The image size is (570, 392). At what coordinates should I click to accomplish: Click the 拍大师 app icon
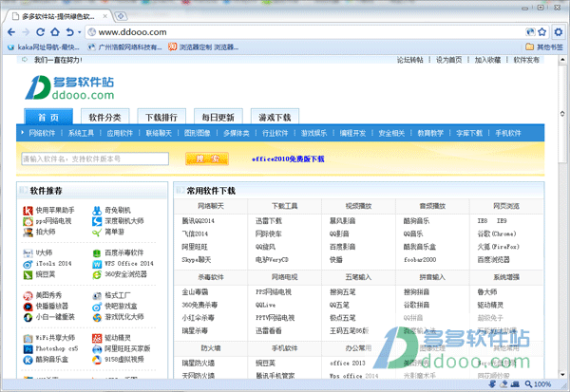(x=28, y=232)
